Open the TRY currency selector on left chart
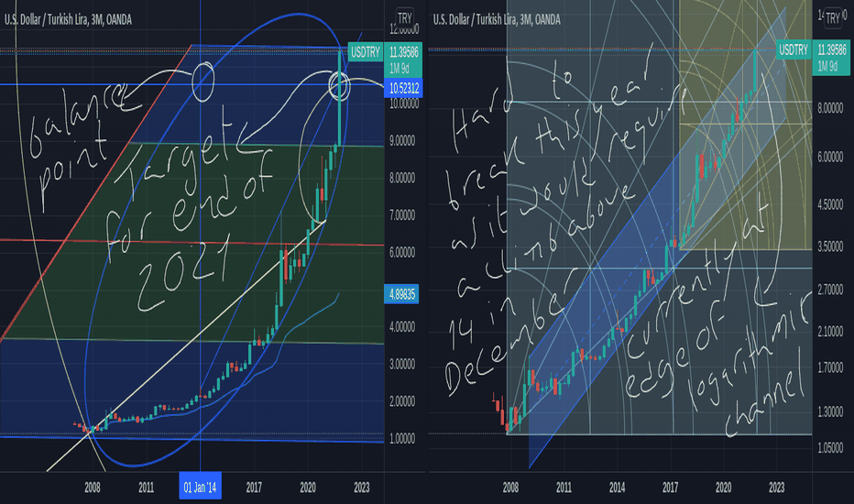Image resolution: width=854 pixels, height=504 pixels. (405, 18)
